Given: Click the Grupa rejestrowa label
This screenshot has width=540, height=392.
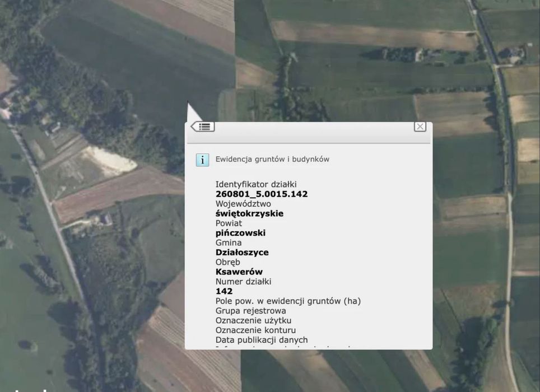Looking at the screenshot, I should [251, 311].
